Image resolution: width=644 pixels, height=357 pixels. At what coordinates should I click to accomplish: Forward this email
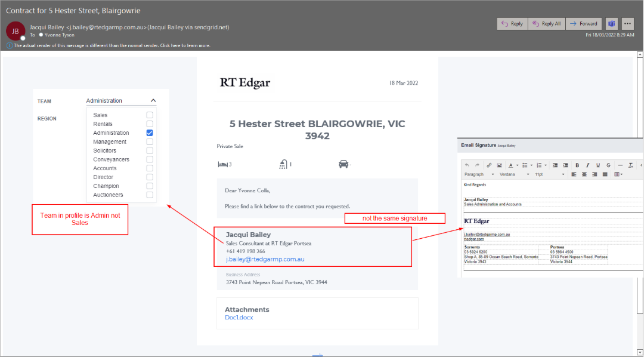584,24
